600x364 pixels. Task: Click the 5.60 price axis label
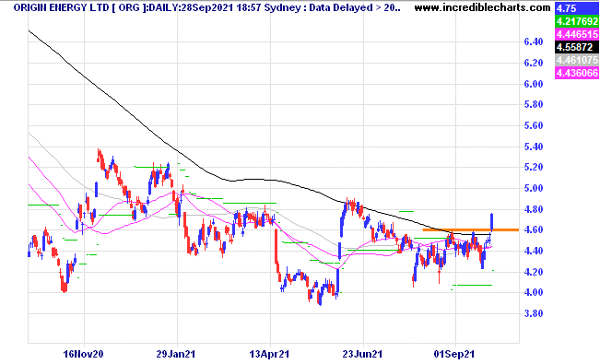pos(534,125)
